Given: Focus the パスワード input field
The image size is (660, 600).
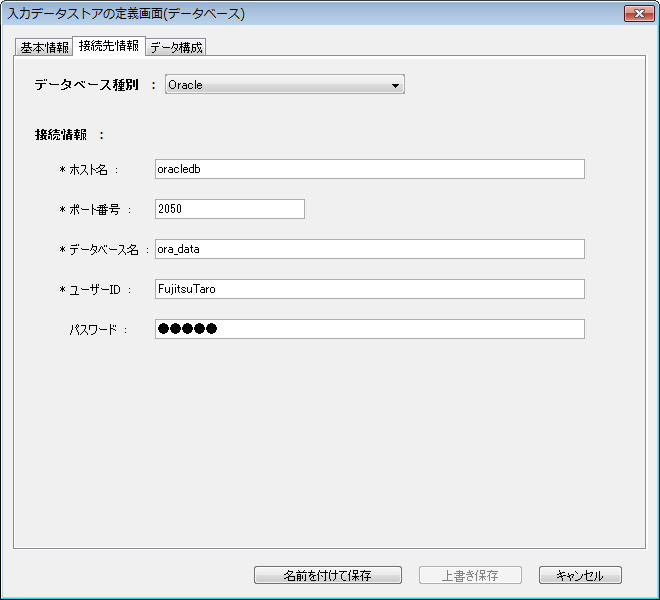Looking at the screenshot, I should [370, 329].
